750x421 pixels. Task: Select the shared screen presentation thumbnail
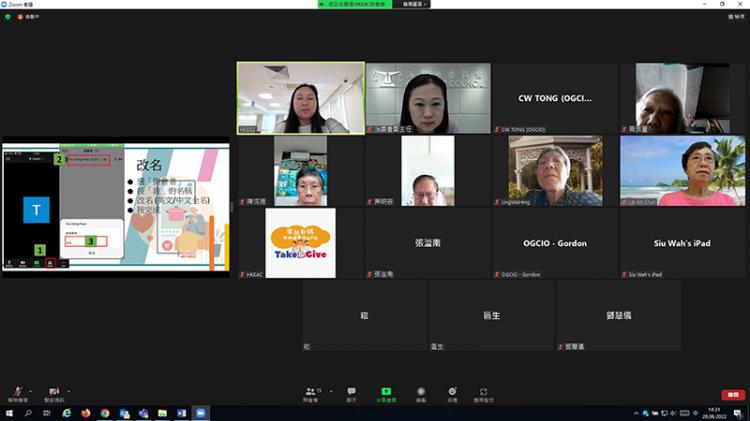coord(115,207)
